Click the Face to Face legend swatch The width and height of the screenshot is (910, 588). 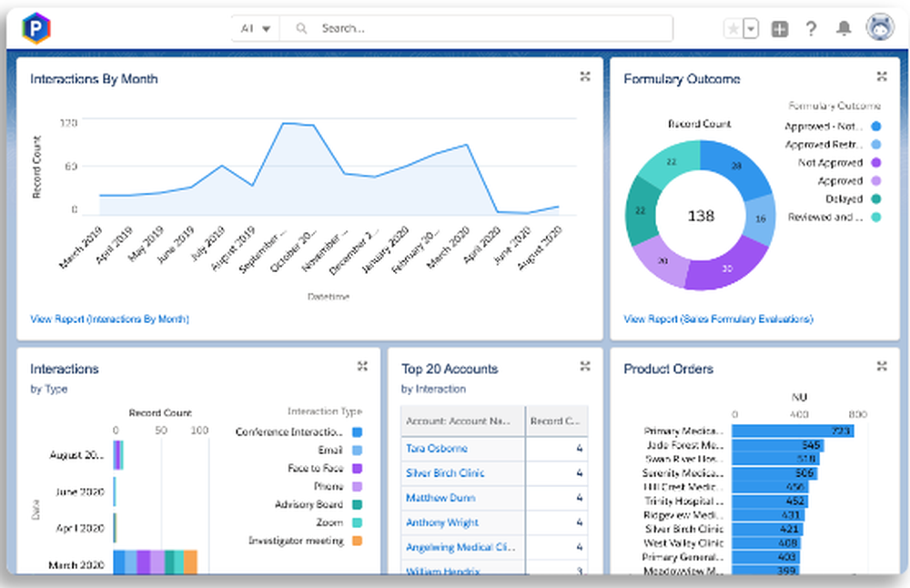(358, 468)
